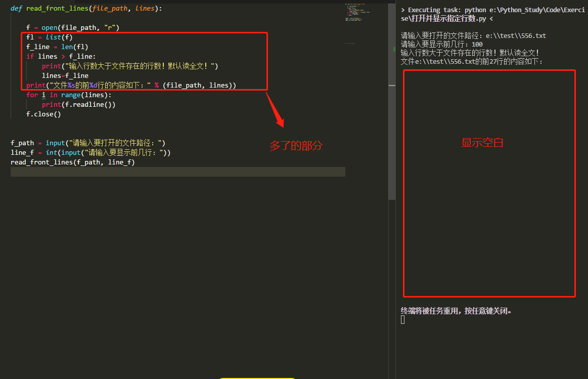
Task: Click the print(f.readline()) line
Action: pyautogui.click(x=78, y=104)
